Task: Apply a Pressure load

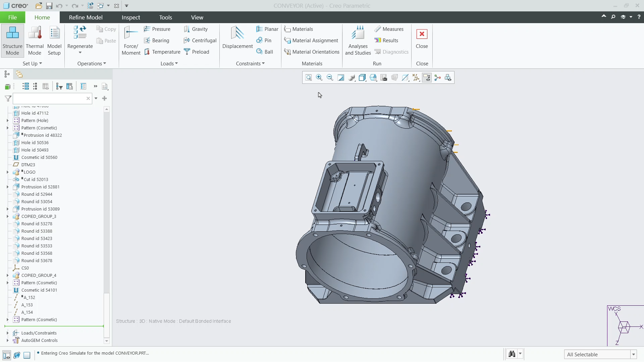Action: pyautogui.click(x=157, y=29)
